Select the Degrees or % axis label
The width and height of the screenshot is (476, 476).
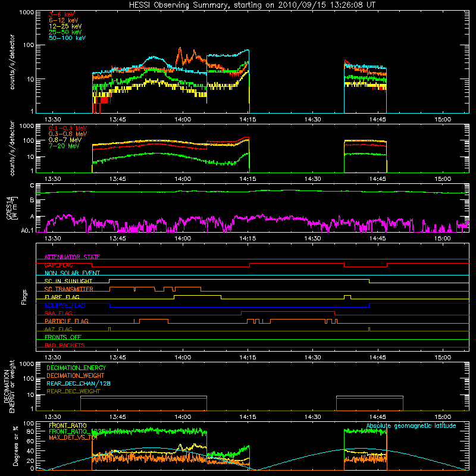(x=15, y=446)
